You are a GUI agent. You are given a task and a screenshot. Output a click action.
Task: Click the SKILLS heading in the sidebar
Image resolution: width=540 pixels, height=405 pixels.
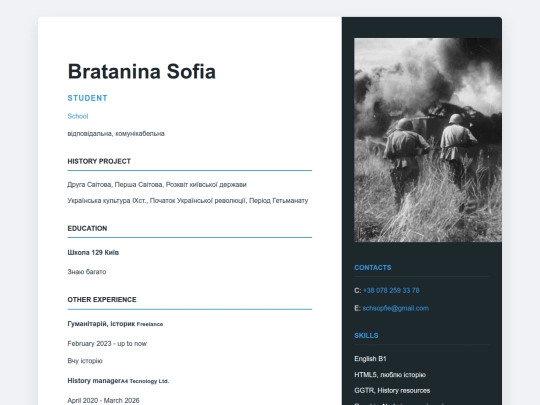click(366, 335)
